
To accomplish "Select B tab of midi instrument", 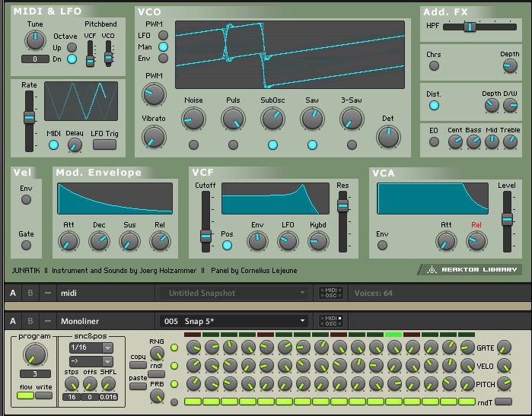I will point(30,293).
